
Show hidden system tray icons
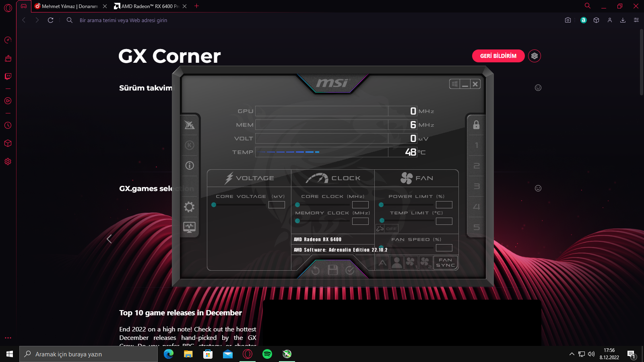click(572, 354)
